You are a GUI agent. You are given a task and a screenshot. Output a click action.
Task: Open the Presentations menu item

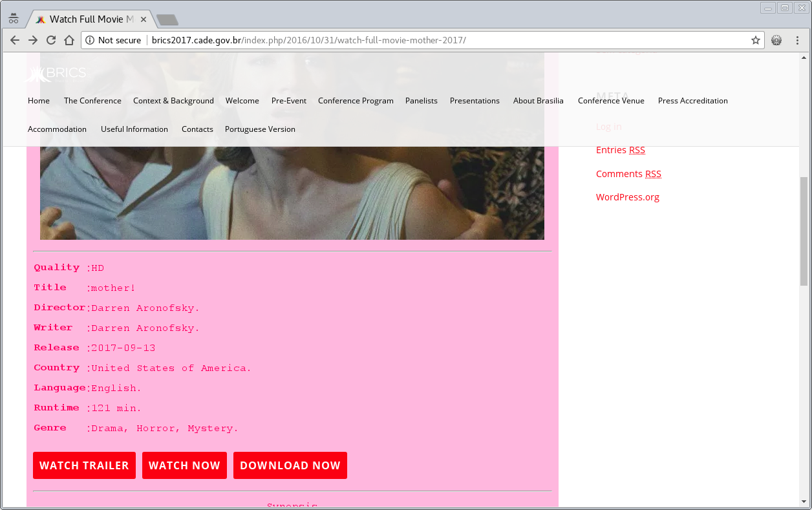[x=475, y=101]
